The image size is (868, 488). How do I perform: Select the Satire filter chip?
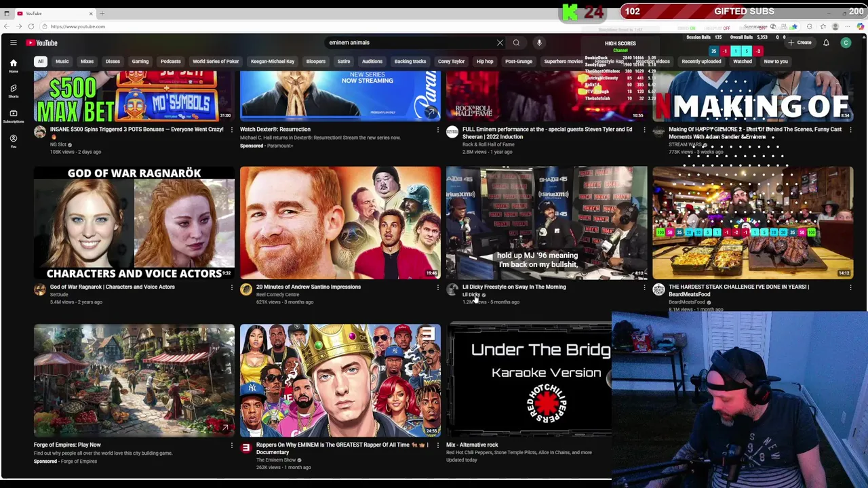(344, 62)
